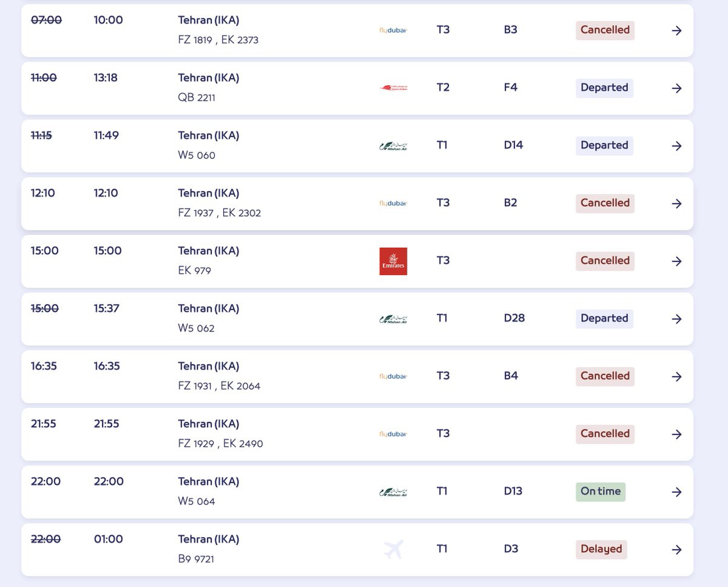
Task: Click Cancelled badge on FZ 1931 flight
Action: click(x=605, y=376)
